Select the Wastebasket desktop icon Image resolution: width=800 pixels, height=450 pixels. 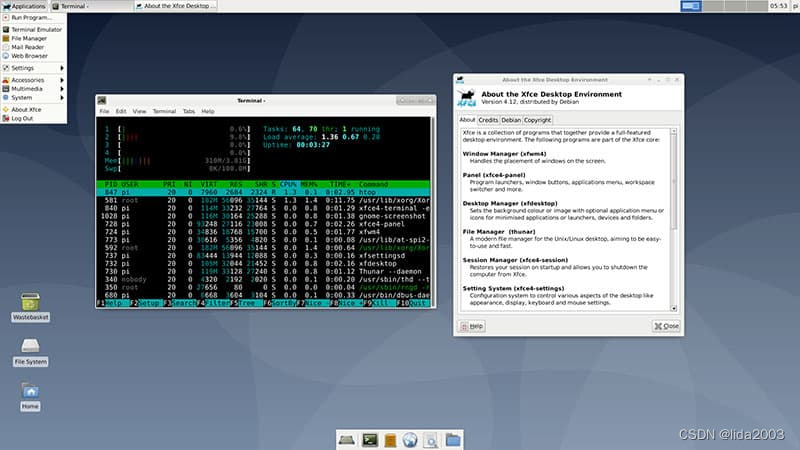coord(31,307)
